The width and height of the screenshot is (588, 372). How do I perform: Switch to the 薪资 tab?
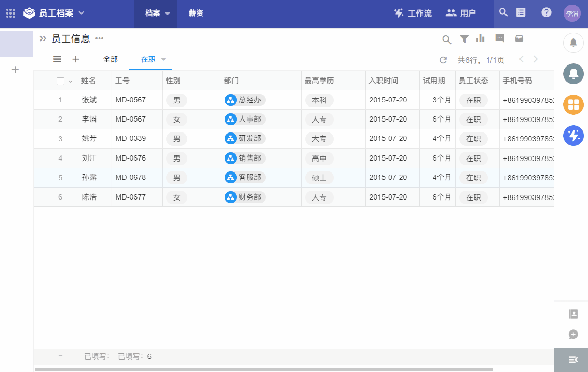[196, 14]
